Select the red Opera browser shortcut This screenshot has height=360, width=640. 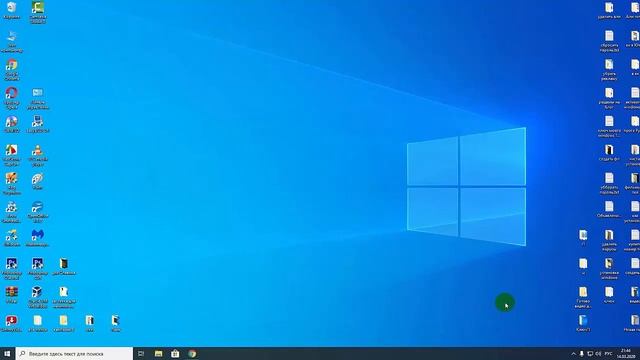click(x=11, y=98)
